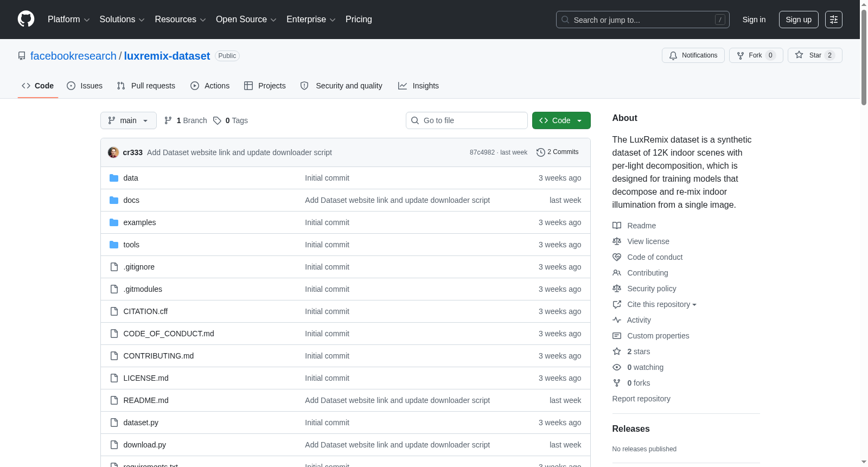The width and height of the screenshot is (868, 467).
Task: Click the cr333 author name
Action: click(133, 152)
